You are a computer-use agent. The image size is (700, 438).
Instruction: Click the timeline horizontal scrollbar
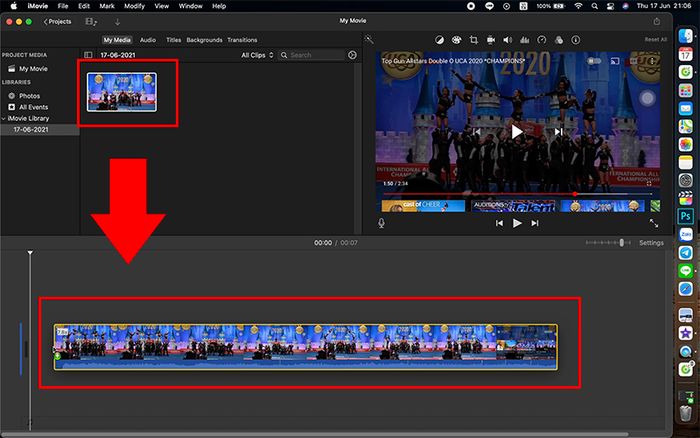click(314, 434)
